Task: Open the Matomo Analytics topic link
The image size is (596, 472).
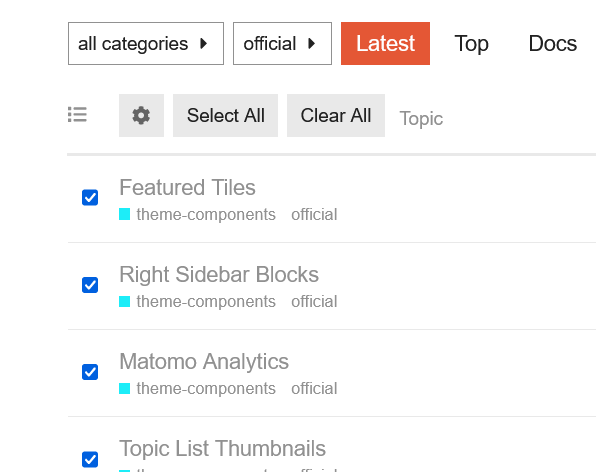Action: coord(204,361)
